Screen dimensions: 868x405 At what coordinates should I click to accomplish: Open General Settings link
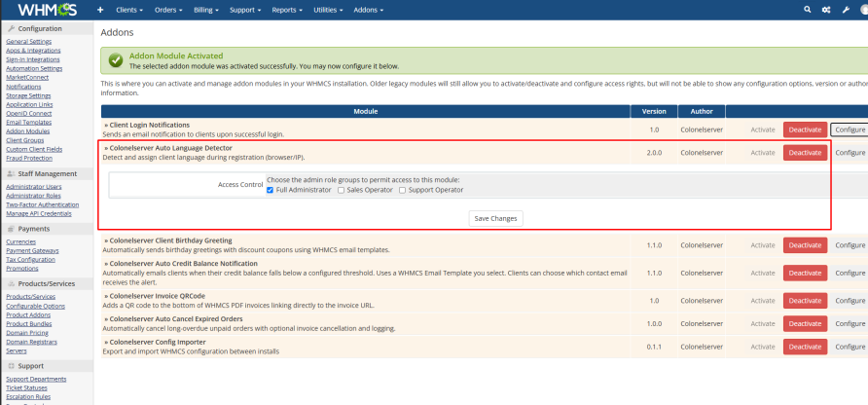29,42
